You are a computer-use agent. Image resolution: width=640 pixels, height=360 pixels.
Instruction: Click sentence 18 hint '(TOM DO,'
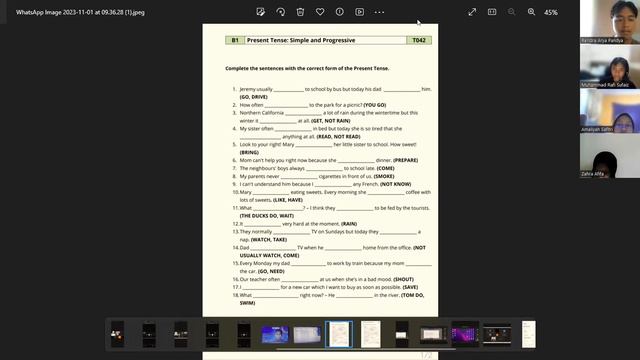pyautogui.click(x=412, y=295)
